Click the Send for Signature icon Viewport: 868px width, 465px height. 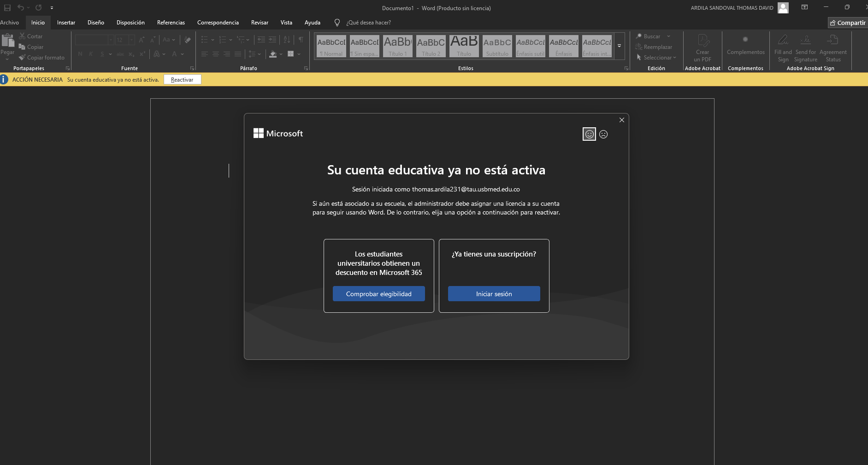tap(805, 48)
